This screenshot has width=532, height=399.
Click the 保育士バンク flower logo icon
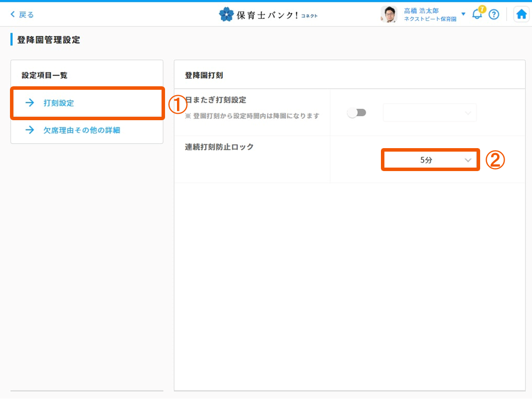[x=226, y=14]
